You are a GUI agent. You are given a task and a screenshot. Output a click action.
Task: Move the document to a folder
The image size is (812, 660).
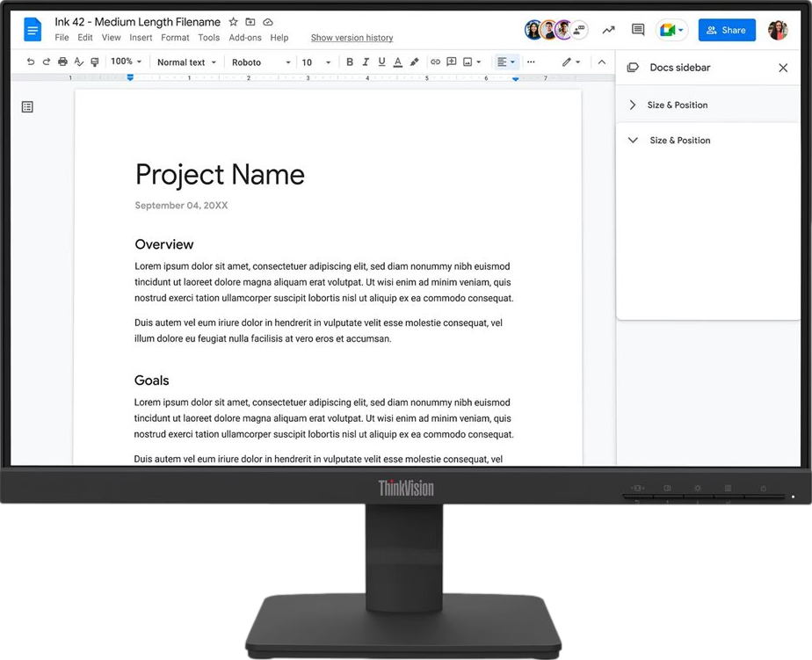[x=250, y=22]
